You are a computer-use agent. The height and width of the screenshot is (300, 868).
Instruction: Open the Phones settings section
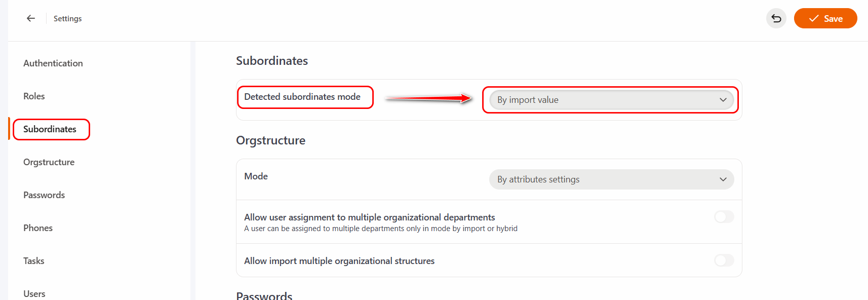38,228
